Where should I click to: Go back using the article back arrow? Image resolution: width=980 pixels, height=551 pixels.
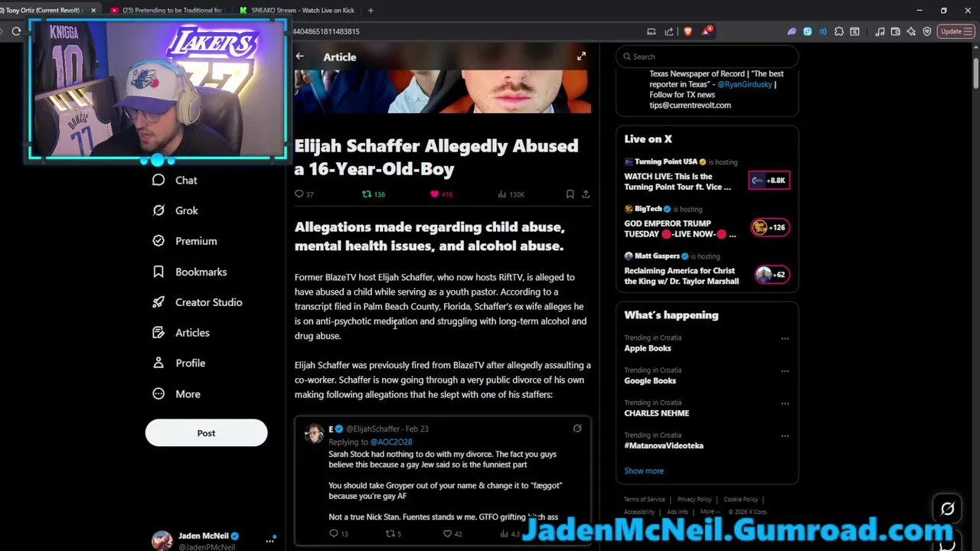tap(299, 57)
